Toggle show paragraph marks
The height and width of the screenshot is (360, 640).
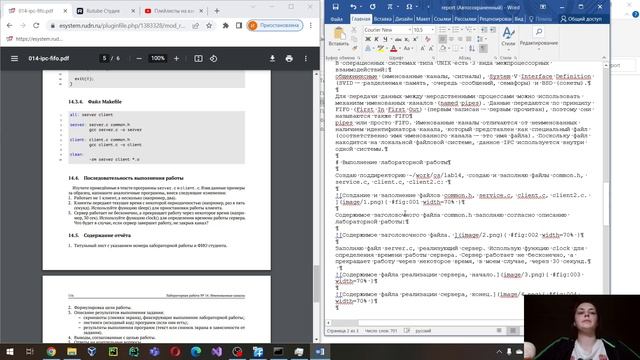pyautogui.click(x=483, y=49)
